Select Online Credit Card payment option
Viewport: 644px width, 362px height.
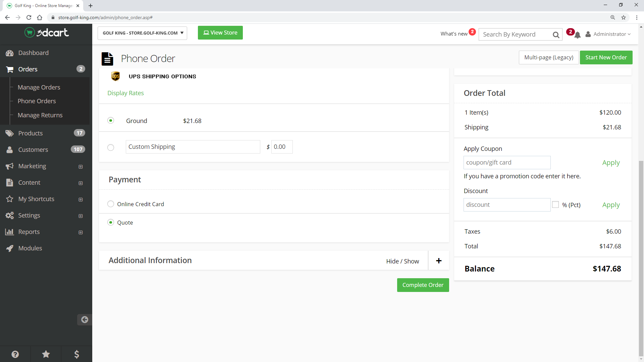pyautogui.click(x=111, y=204)
